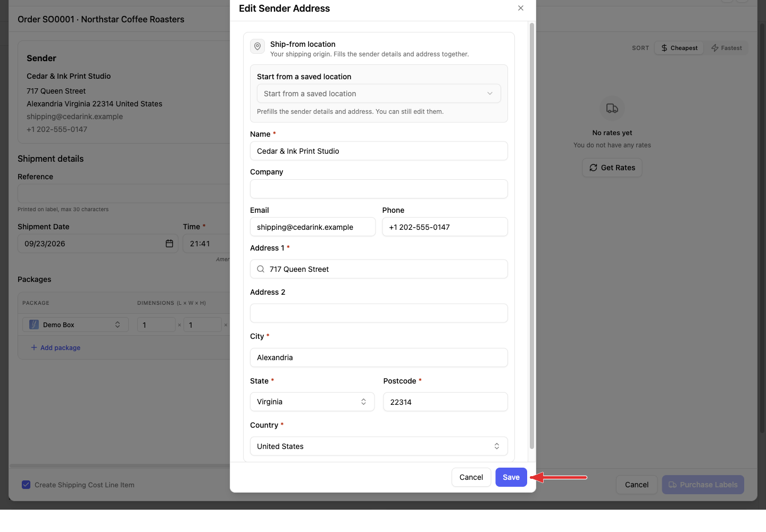Click the Order SO0001 Northstar Coffee Roasters title
Image resolution: width=766 pixels, height=532 pixels.
[x=101, y=19]
